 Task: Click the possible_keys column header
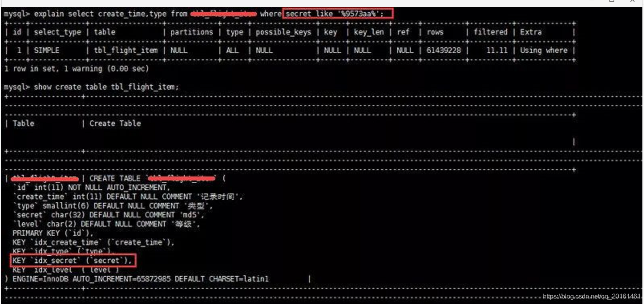(283, 32)
